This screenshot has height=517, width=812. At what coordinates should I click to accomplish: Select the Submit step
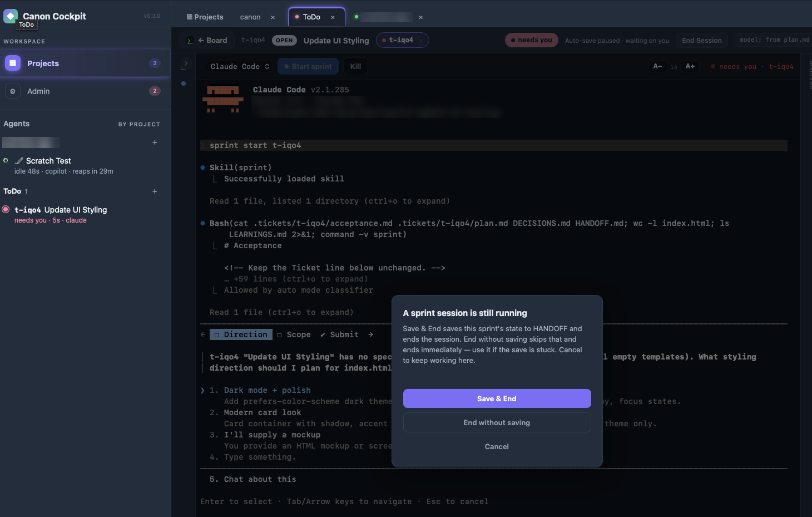[339, 334]
